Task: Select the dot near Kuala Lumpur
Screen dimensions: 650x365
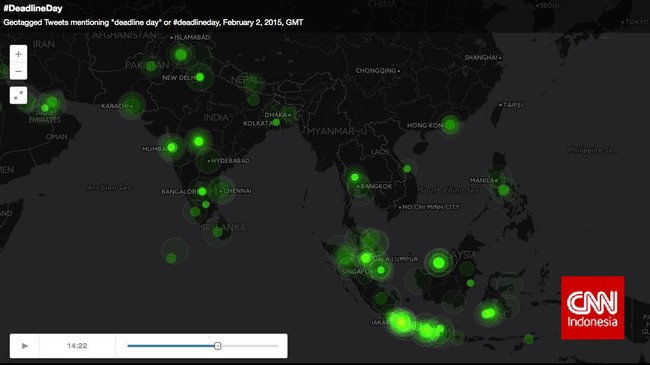Action: [366, 259]
